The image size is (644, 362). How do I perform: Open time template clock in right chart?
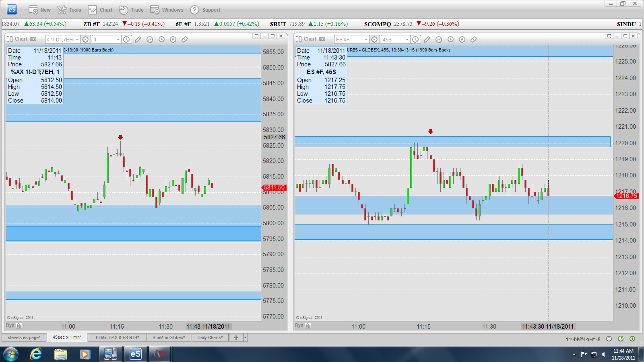[415, 39]
